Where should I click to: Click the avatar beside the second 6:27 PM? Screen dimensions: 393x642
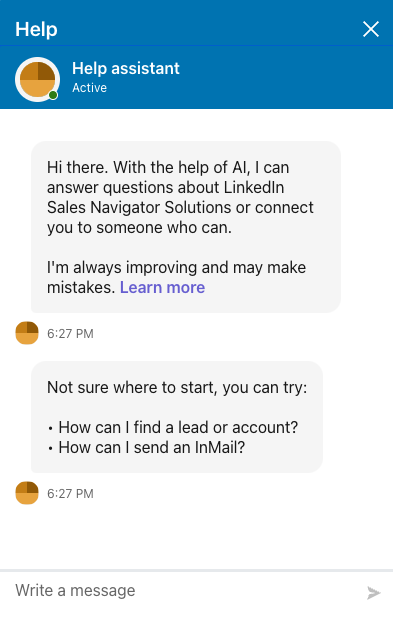coord(27,493)
